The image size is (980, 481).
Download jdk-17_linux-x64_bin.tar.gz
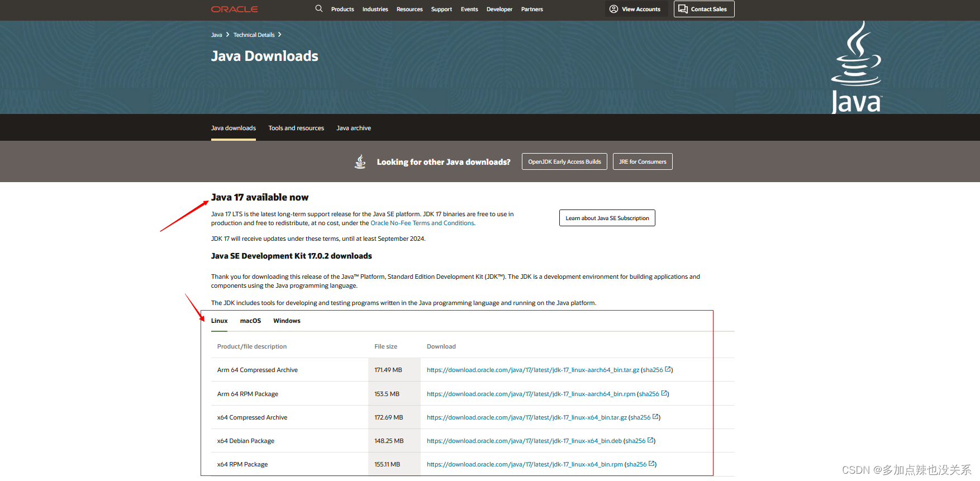click(527, 417)
